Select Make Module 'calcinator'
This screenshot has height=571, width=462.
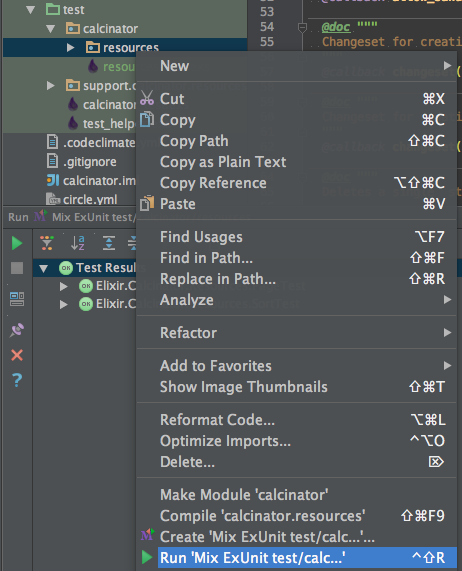296,495
